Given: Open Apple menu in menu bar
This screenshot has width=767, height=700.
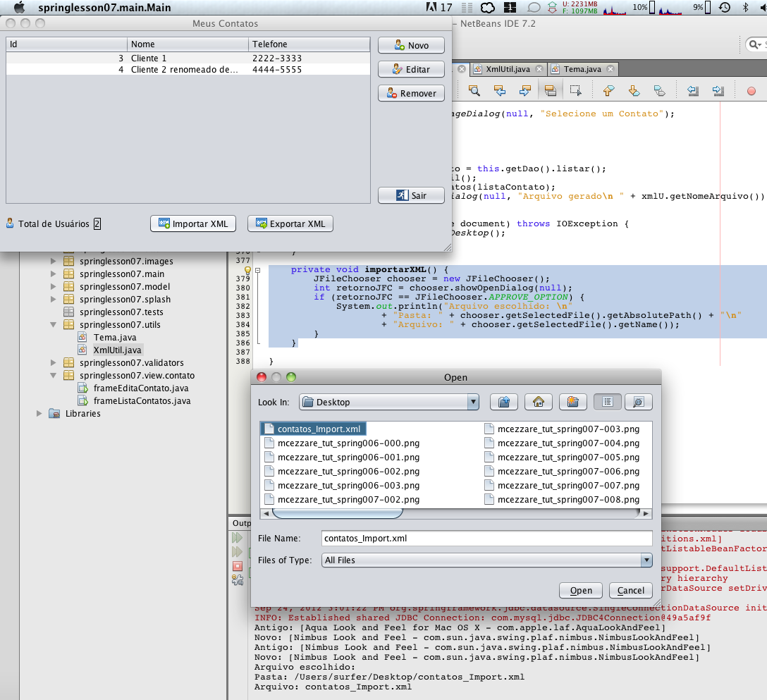Looking at the screenshot, I should click(19, 7).
